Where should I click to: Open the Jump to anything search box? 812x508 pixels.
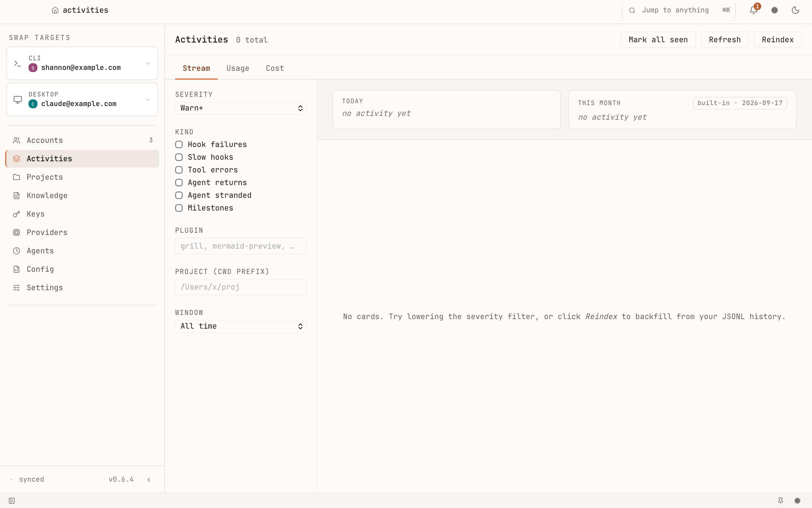tap(678, 10)
